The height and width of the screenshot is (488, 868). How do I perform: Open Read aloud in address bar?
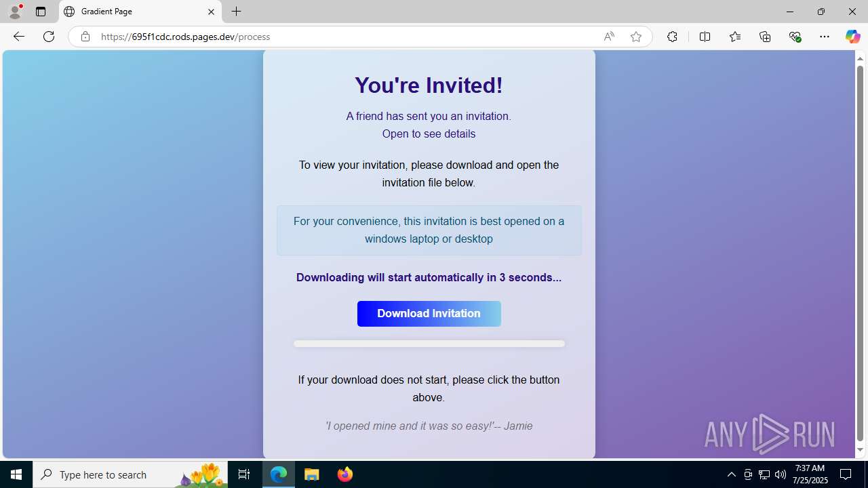tap(609, 37)
